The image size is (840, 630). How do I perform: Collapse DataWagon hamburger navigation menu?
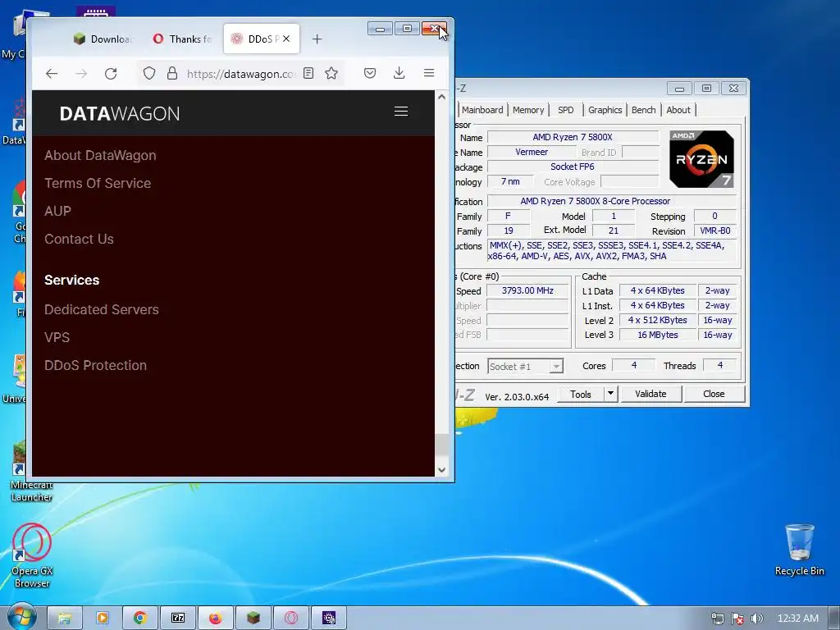(401, 112)
